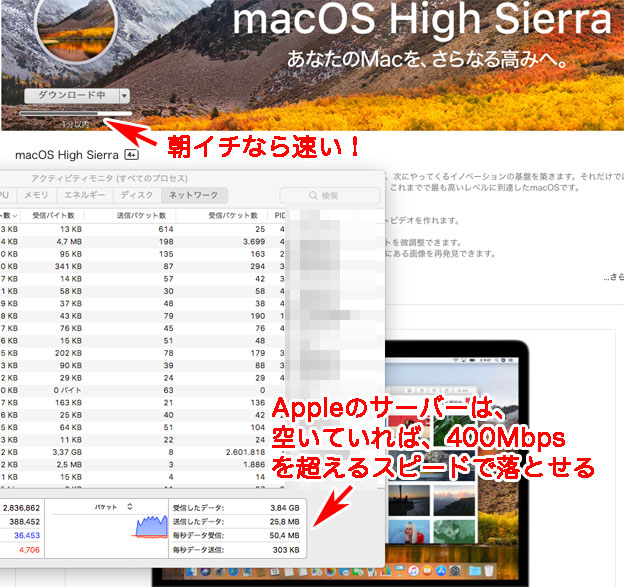Viewport: 624px width, 587px height.
Task: Click the 388.452 packets-out value
Action: click(x=25, y=521)
